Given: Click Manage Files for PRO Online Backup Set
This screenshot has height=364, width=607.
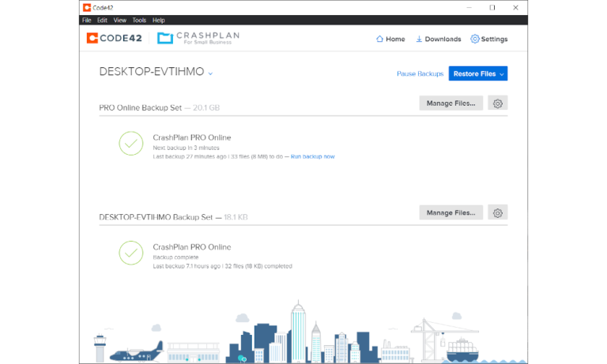Looking at the screenshot, I should tap(451, 103).
